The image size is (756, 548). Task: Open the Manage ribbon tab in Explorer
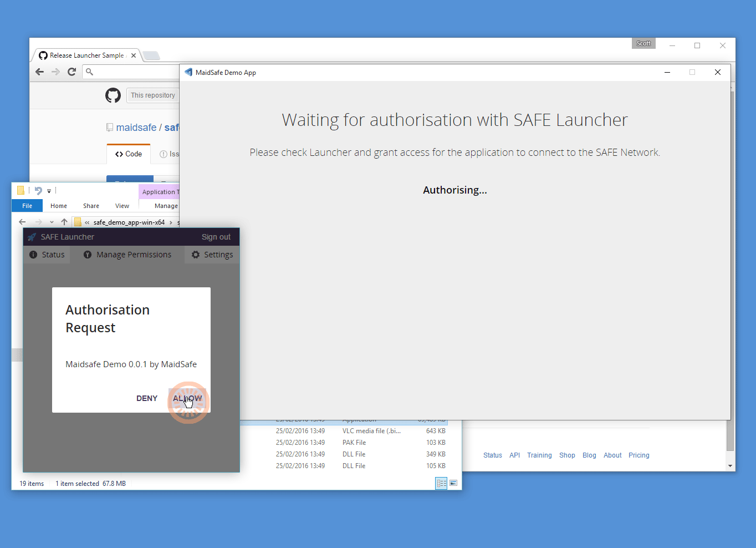pos(166,206)
